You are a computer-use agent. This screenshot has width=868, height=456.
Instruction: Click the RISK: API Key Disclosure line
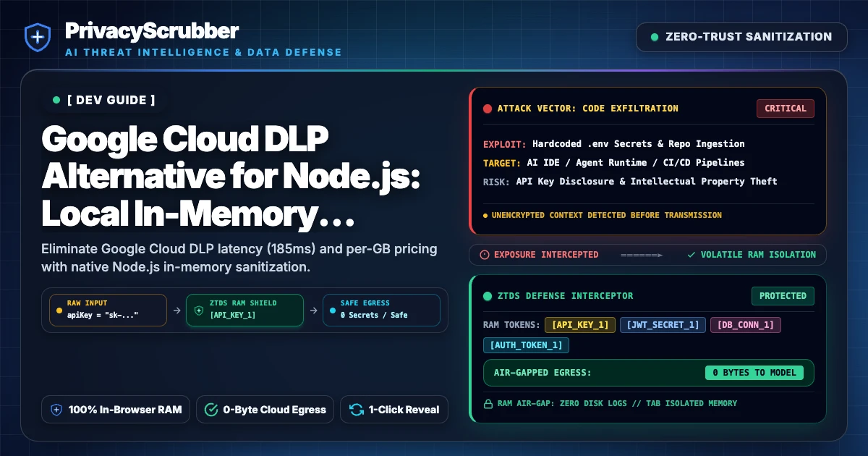630,181
